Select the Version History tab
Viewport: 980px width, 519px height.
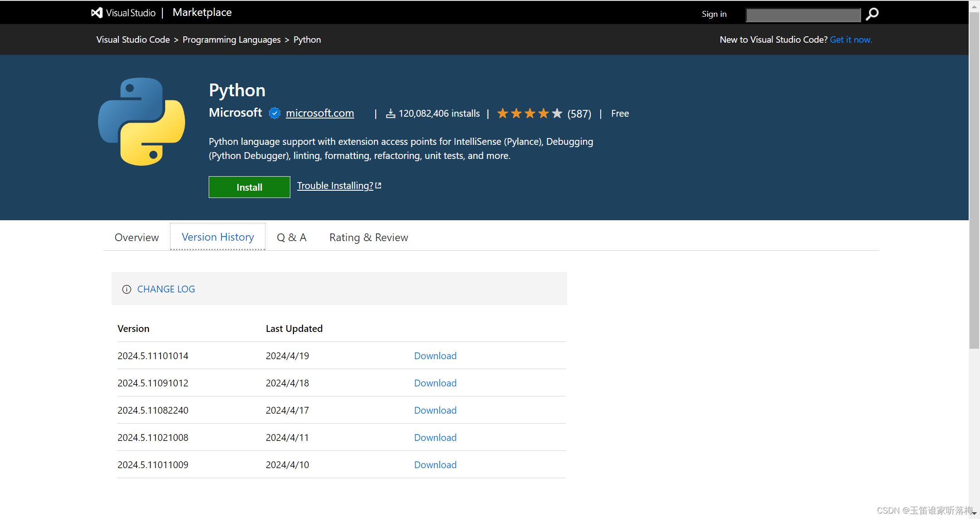218,237
